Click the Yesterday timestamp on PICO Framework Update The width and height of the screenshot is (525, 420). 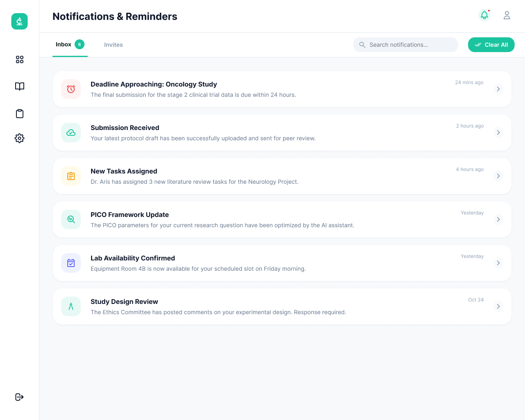472,213
